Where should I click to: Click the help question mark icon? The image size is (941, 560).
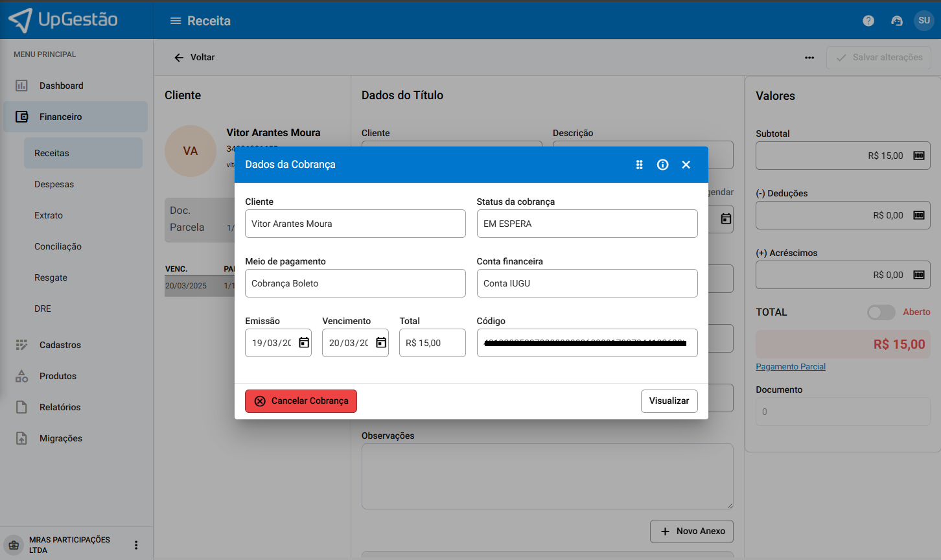(868, 21)
